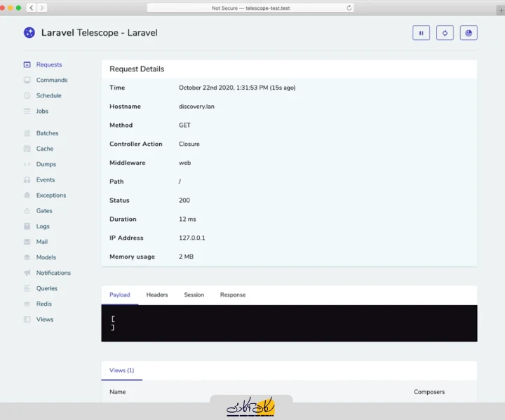Click the Composers column header
505x420 pixels.
429,392
